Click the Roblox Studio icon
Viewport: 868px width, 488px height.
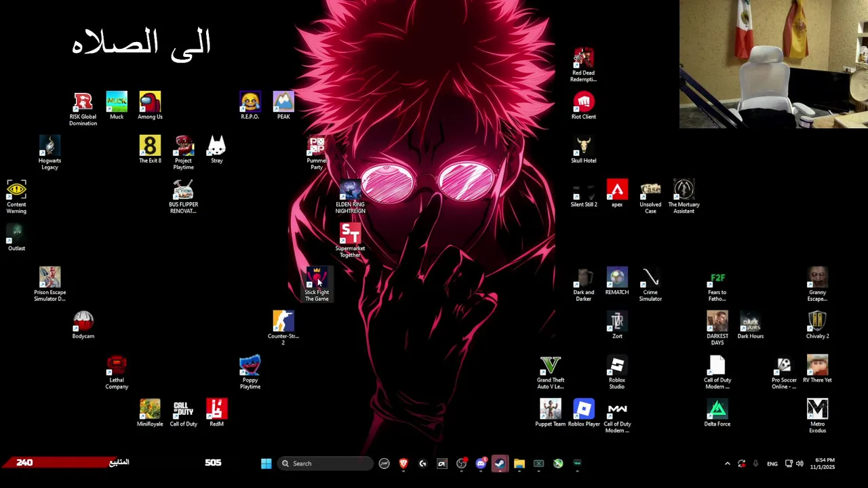[617, 372]
